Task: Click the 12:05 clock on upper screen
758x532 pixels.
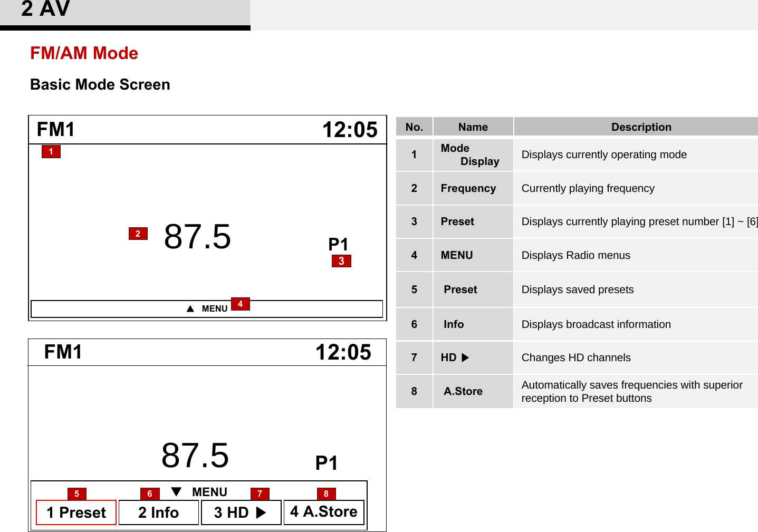Action: [x=350, y=130]
